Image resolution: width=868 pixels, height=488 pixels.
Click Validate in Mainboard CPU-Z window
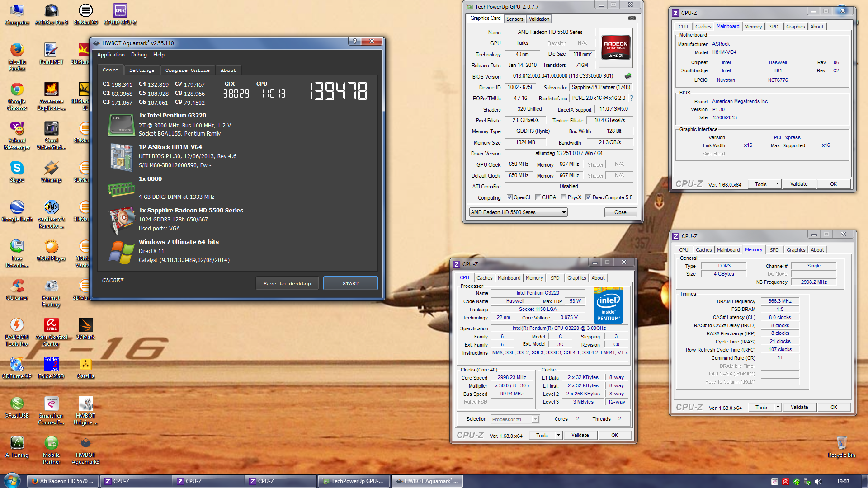pyautogui.click(x=799, y=184)
